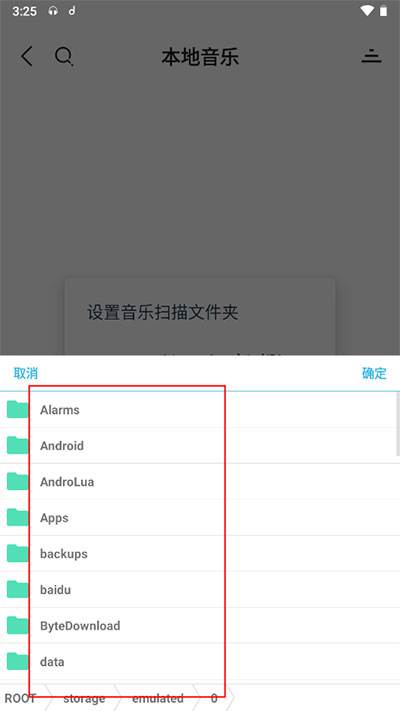Image resolution: width=400 pixels, height=711 pixels.
Task: Open the data folder
Action: tap(200, 662)
